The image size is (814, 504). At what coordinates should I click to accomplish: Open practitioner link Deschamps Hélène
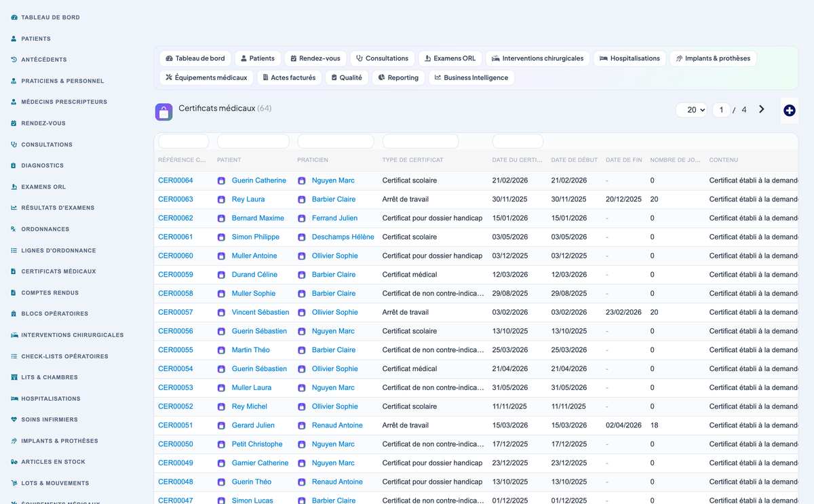343,237
